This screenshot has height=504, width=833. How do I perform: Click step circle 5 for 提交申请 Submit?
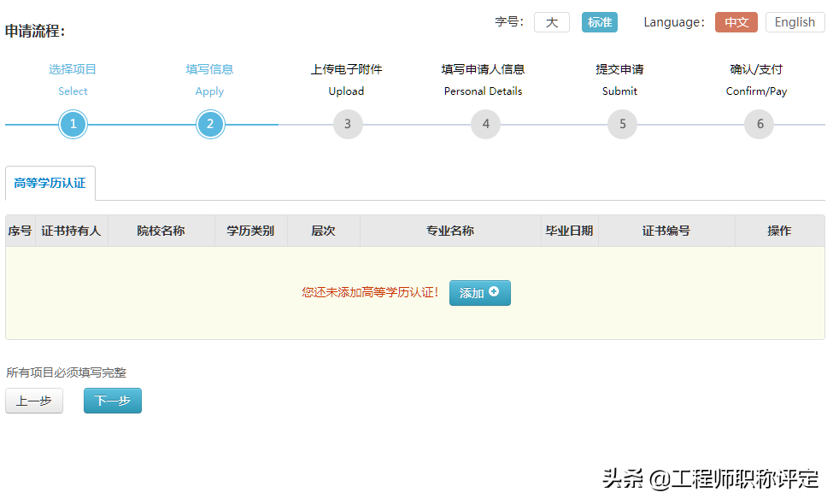pyautogui.click(x=622, y=124)
